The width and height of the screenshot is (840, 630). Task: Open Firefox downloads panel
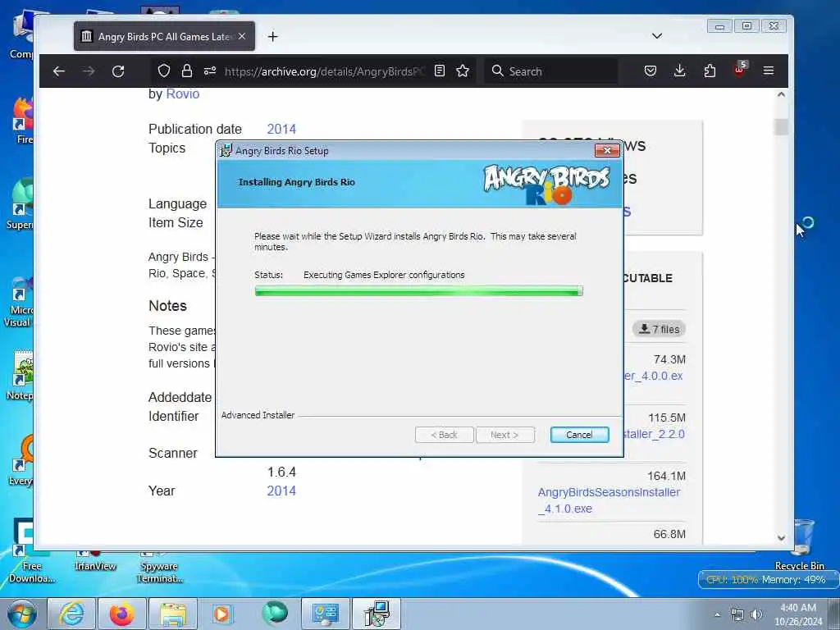(680, 71)
